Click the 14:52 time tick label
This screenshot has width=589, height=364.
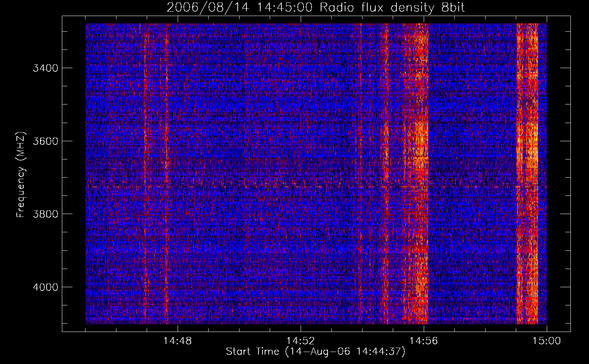(300, 341)
